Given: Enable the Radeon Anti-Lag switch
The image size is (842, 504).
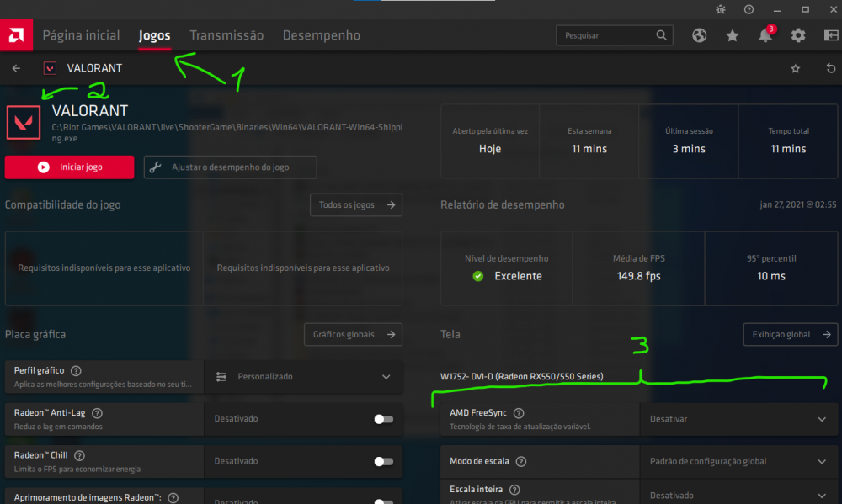Looking at the screenshot, I should pyautogui.click(x=383, y=419).
